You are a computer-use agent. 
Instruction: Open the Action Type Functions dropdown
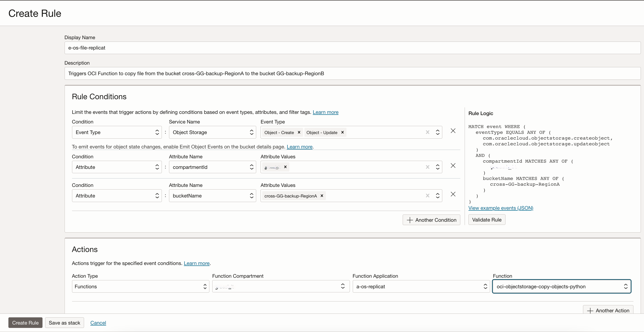point(140,286)
